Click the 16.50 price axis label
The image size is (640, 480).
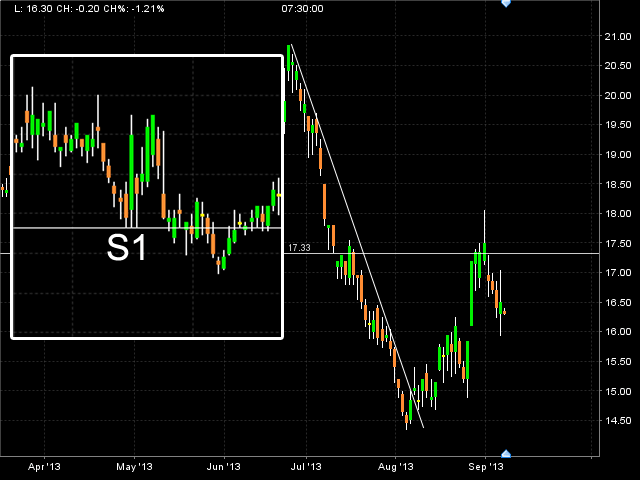point(618,303)
